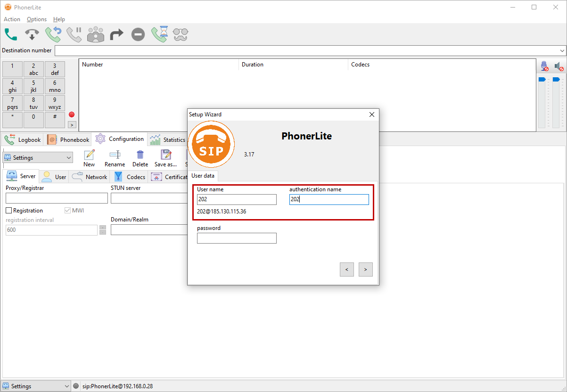The image size is (567, 392).
Task: Adjust the microphone volume slider
Action: tap(542, 80)
